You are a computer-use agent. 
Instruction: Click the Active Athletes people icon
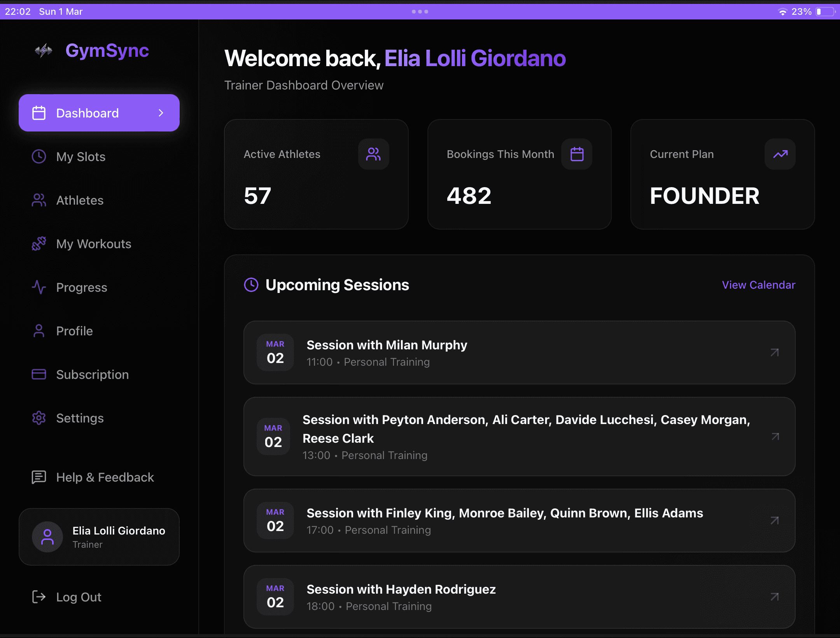point(373,154)
